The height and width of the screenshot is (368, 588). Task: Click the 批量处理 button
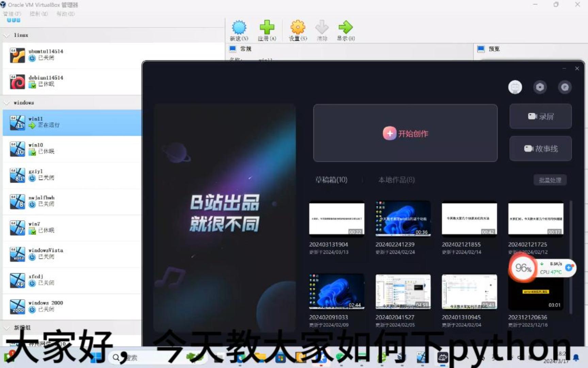pos(550,180)
